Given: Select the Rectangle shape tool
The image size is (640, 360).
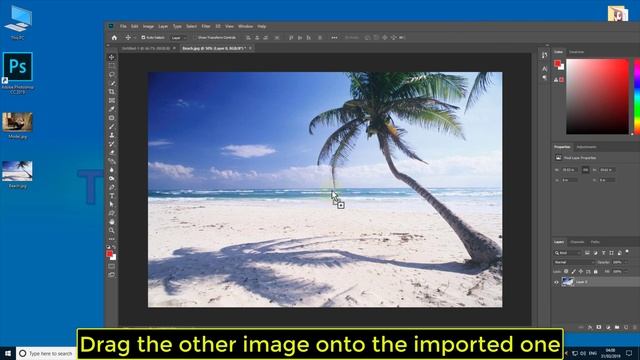Looking at the screenshot, I should click(111, 213).
